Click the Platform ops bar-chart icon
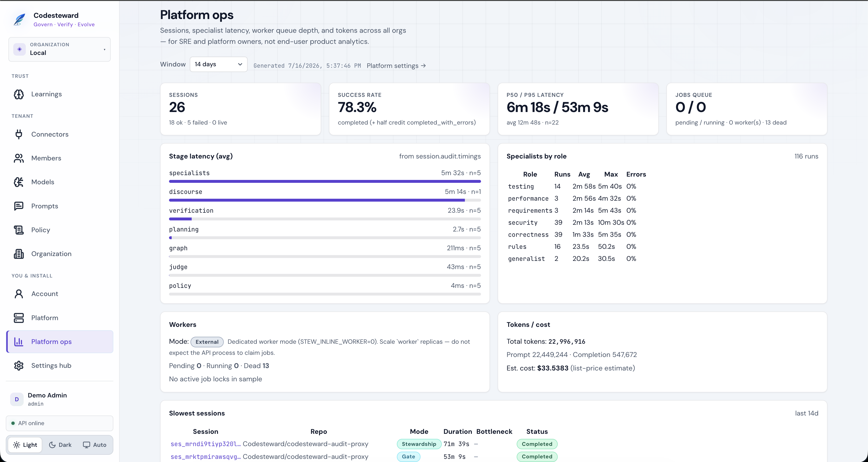This screenshot has height=462, width=868. coord(19,342)
